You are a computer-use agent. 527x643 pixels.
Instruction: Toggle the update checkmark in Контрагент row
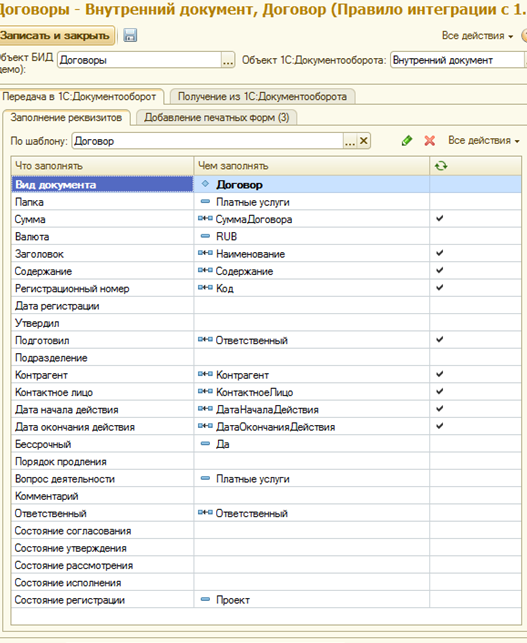tap(440, 374)
